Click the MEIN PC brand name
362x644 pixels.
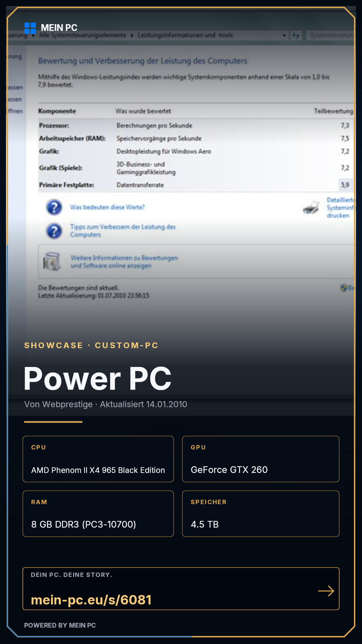pos(59,28)
